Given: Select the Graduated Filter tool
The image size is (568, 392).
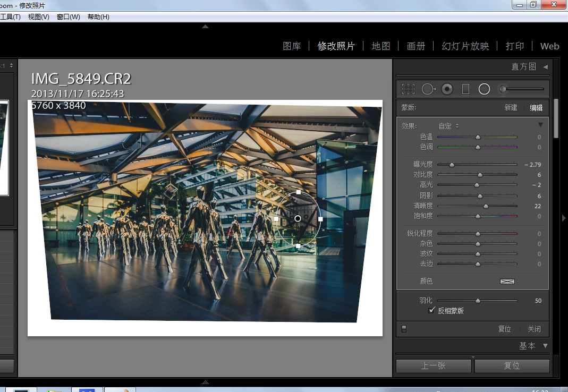Looking at the screenshot, I should tap(465, 89).
